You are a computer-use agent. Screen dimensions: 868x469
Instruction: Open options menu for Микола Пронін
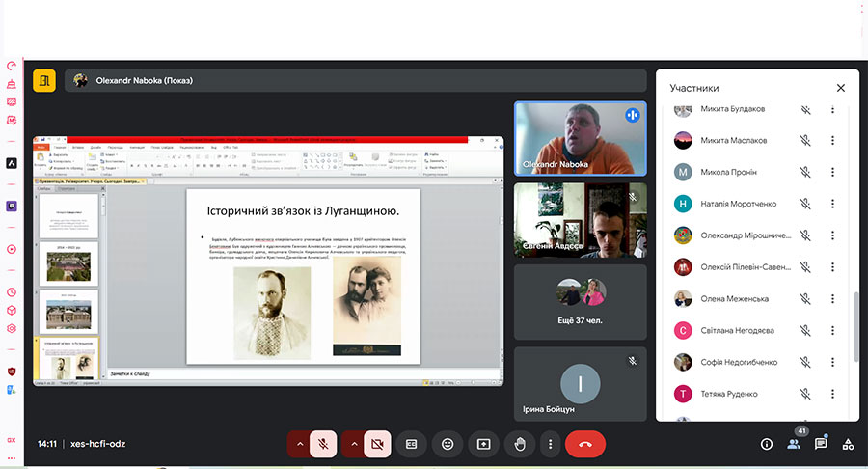[832, 172]
